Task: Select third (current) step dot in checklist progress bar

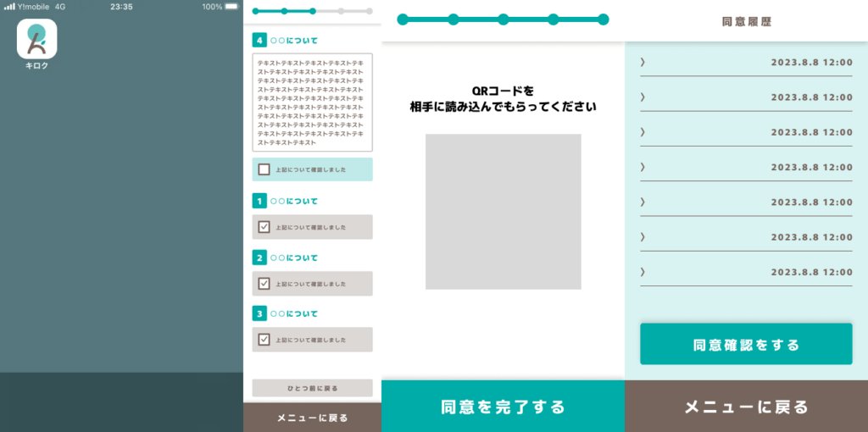Action: click(x=313, y=11)
